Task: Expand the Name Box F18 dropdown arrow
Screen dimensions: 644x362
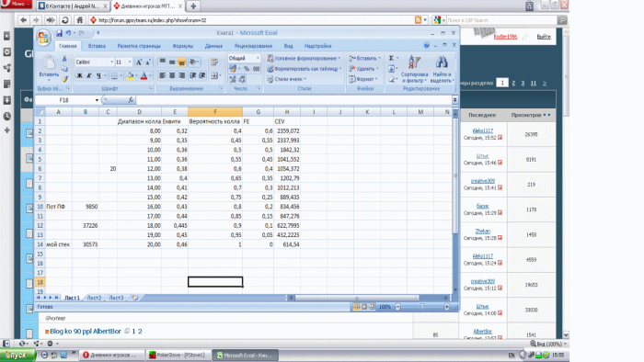Action: coord(97,100)
